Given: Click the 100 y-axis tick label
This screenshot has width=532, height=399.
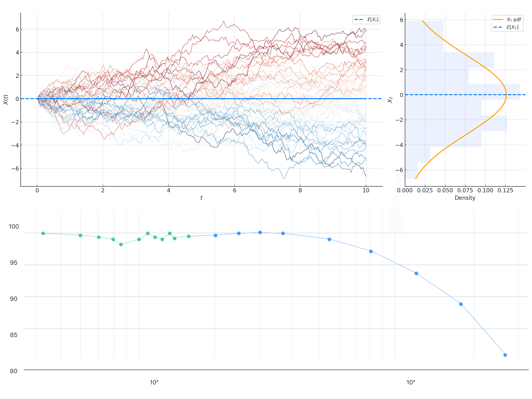Looking at the screenshot, I should [x=14, y=227].
